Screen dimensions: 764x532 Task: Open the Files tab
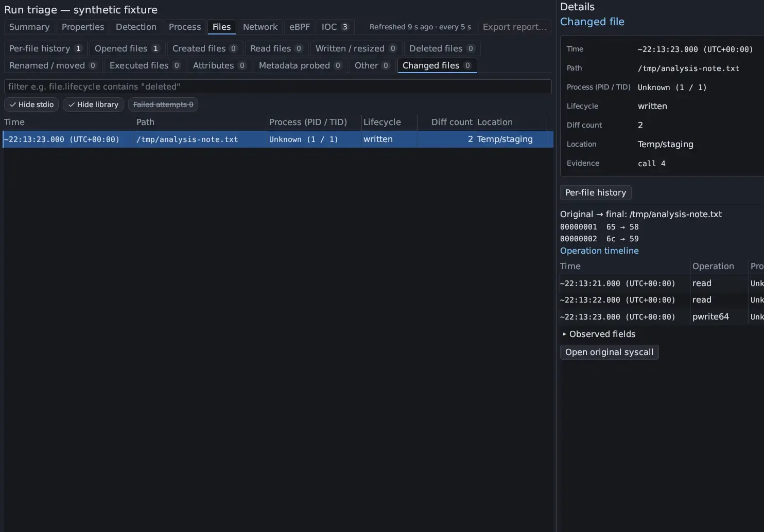(222, 27)
